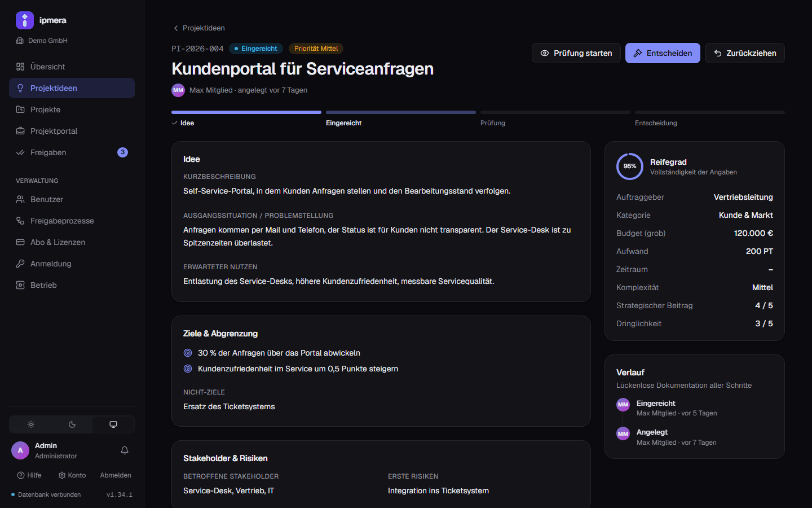
Task: Select the Eingereicht progress step
Action: pos(401,119)
